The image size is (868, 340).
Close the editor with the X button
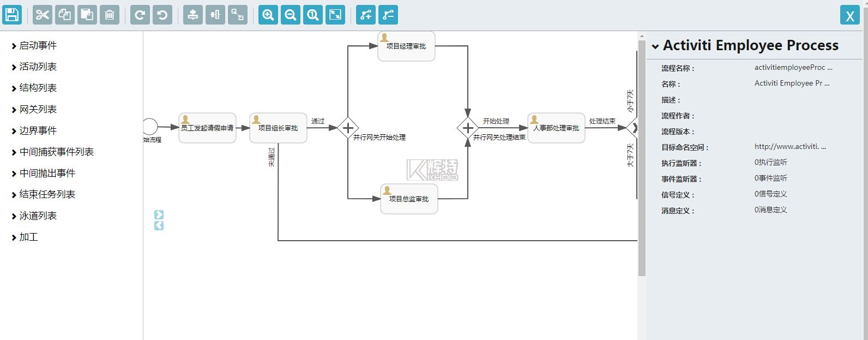850,16
